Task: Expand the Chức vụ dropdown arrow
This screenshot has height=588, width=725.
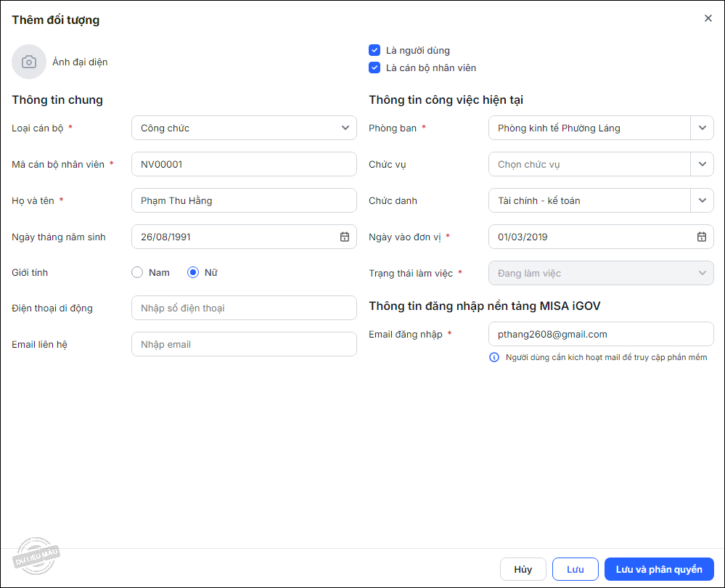Action: (x=702, y=164)
